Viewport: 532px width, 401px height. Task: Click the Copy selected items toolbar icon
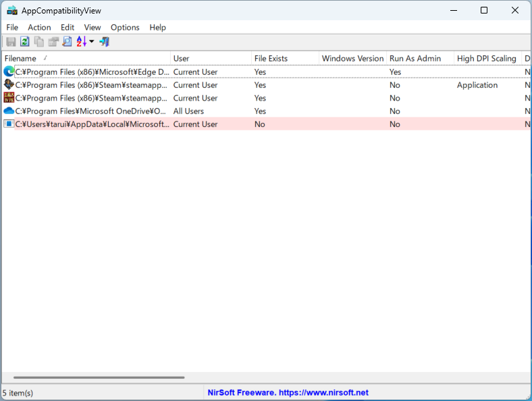tap(39, 42)
